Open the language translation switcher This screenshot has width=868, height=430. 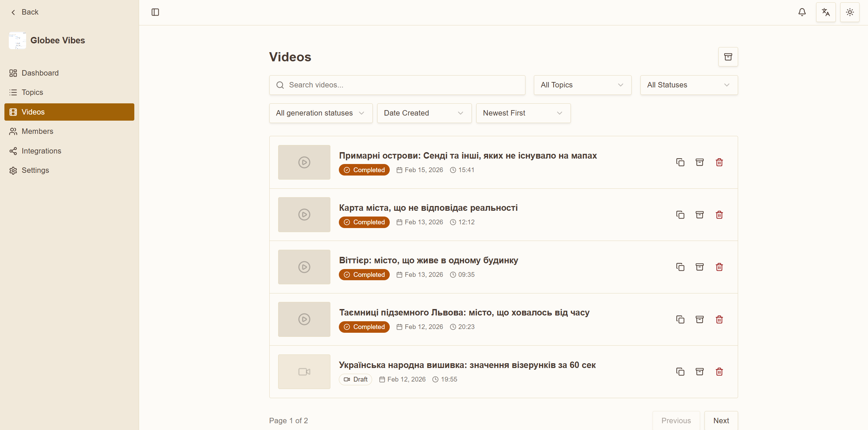coord(826,12)
